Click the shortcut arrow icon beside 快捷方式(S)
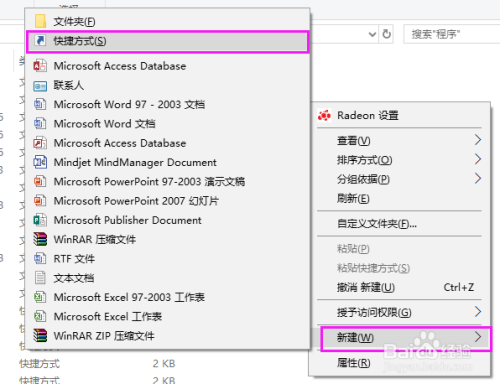Viewport: 500px width, 384px height. (x=40, y=41)
